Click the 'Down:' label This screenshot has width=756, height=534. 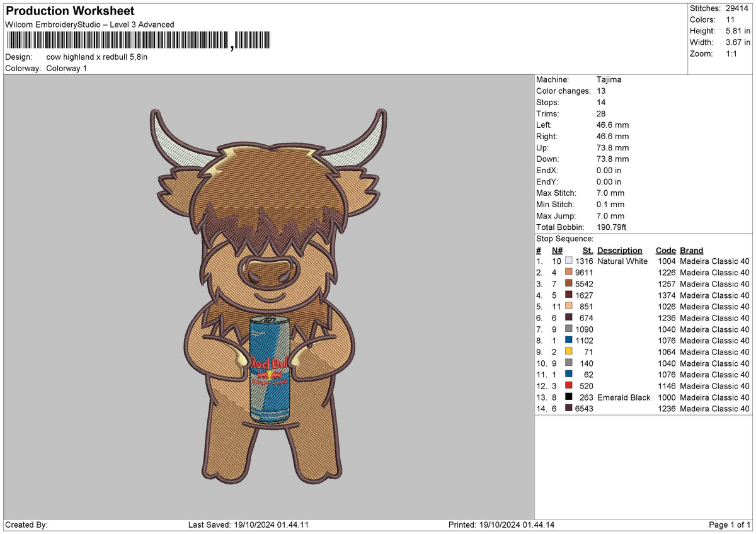pos(547,159)
